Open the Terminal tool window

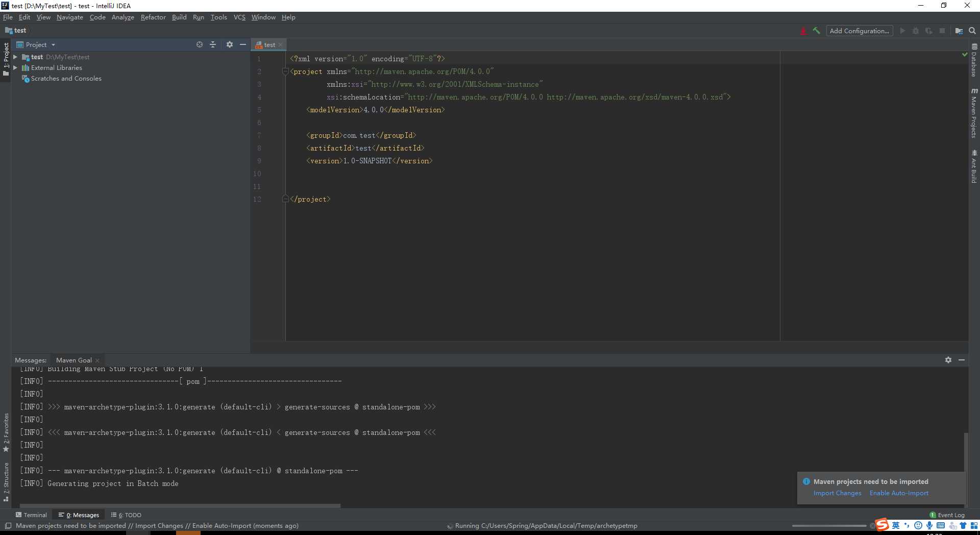31,515
